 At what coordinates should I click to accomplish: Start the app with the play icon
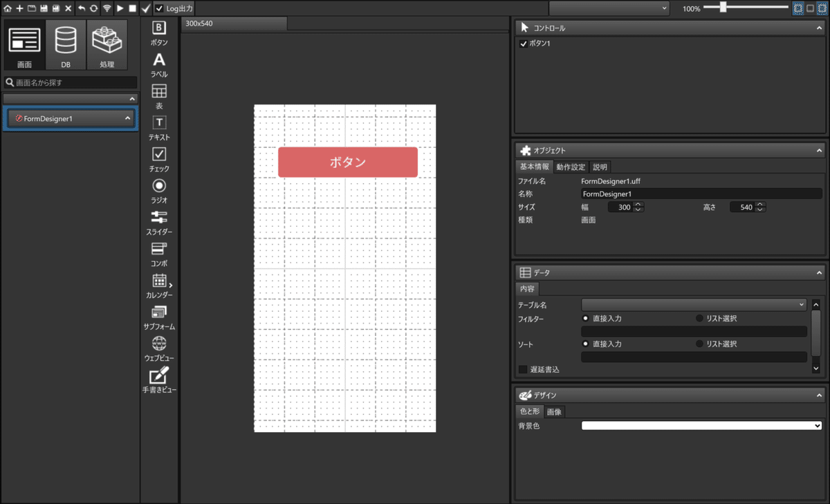coord(120,8)
